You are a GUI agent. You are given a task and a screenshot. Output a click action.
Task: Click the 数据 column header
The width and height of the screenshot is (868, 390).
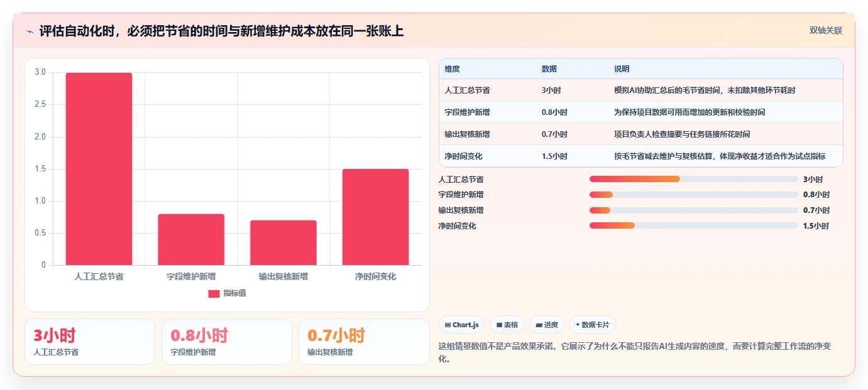[x=549, y=69]
